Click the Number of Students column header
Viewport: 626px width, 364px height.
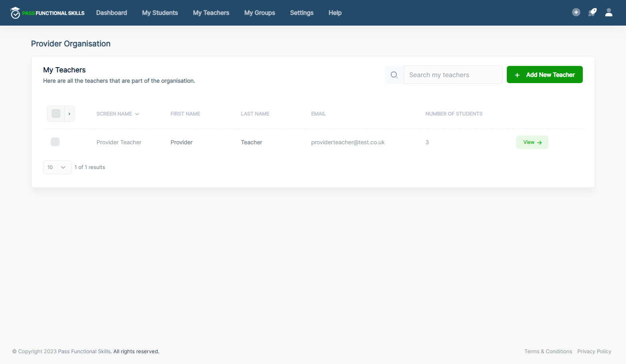click(x=454, y=114)
